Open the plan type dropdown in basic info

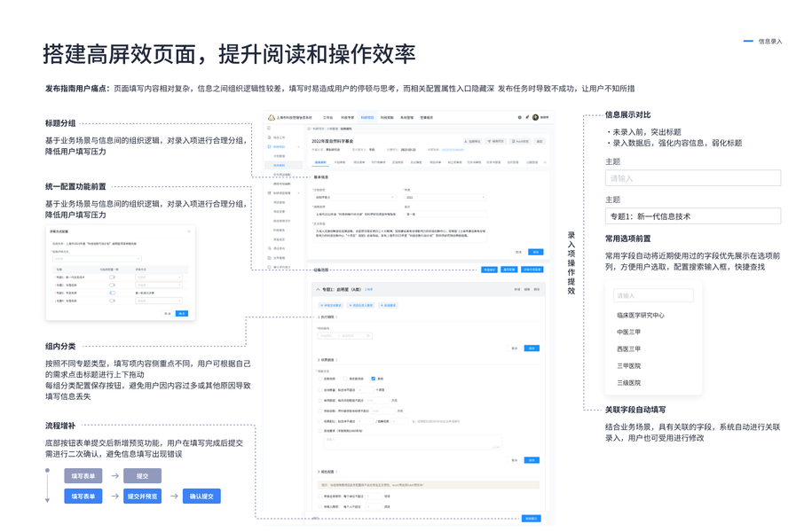(355, 197)
